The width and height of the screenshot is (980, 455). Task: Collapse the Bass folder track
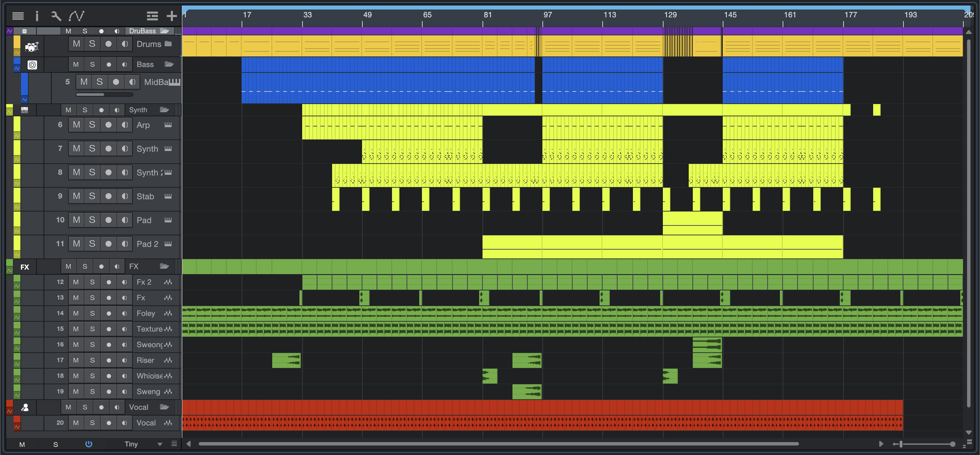coord(169,64)
